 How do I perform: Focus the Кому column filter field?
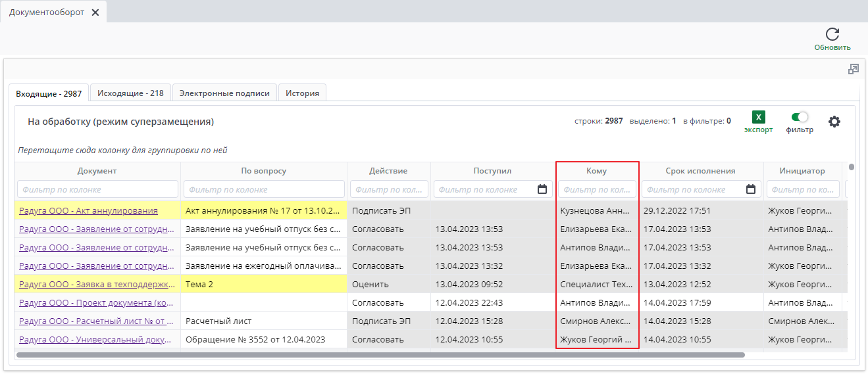(598, 189)
